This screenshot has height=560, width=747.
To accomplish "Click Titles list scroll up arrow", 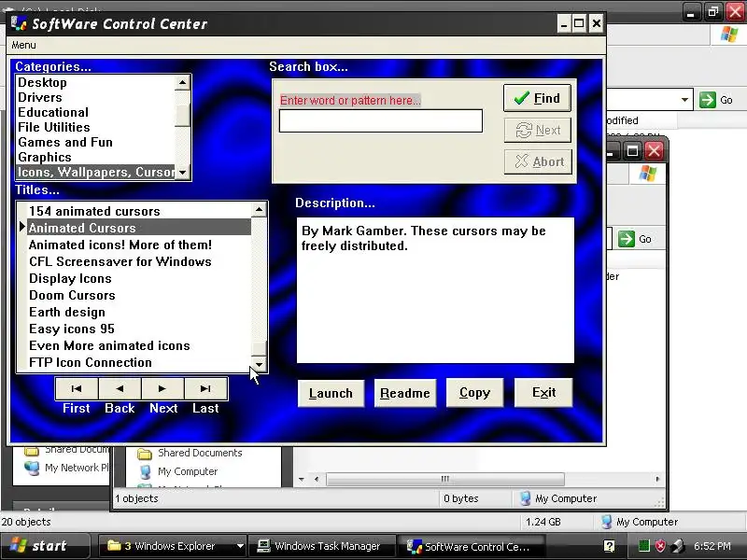I will pos(259,209).
